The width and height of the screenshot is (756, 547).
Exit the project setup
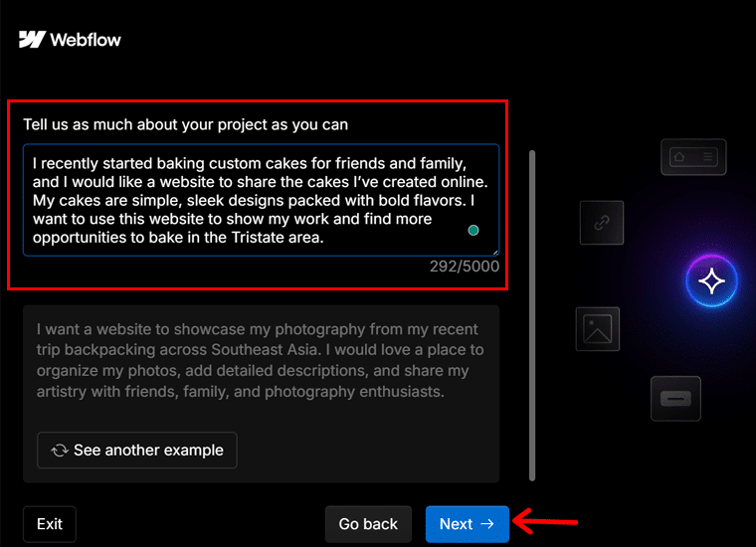click(50, 524)
